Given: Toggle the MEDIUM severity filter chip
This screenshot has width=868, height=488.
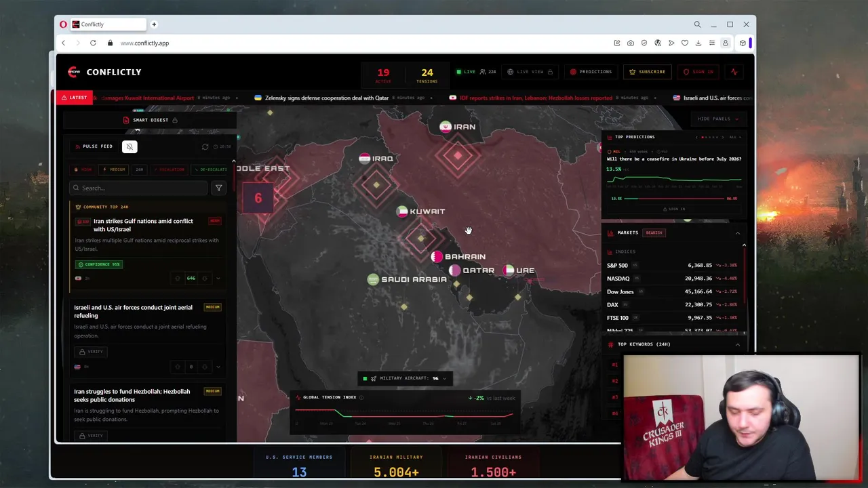Looking at the screenshot, I should (115, 169).
